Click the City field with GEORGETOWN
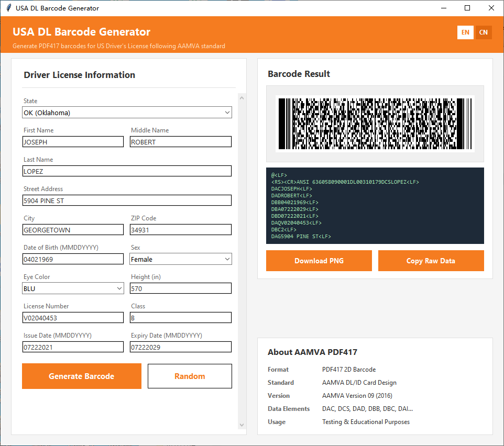 click(73, 230)
